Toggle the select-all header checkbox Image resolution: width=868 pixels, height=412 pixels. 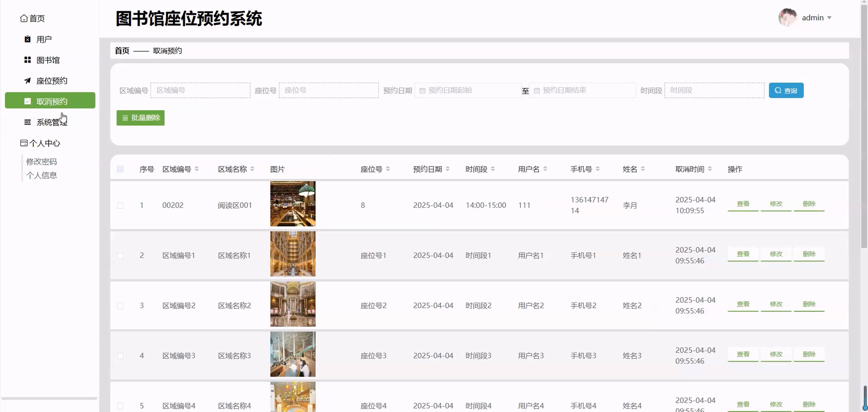click(x=120, y=169)
